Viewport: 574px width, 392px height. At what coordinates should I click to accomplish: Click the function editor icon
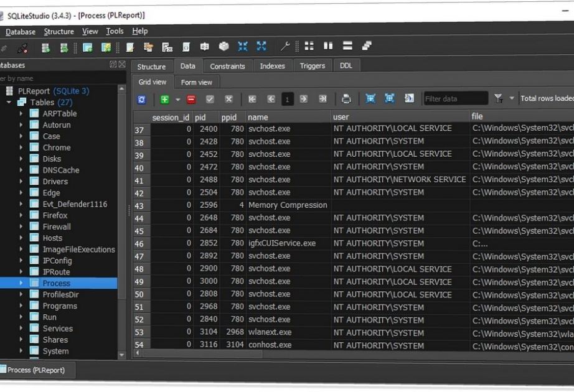pos(167,47)
